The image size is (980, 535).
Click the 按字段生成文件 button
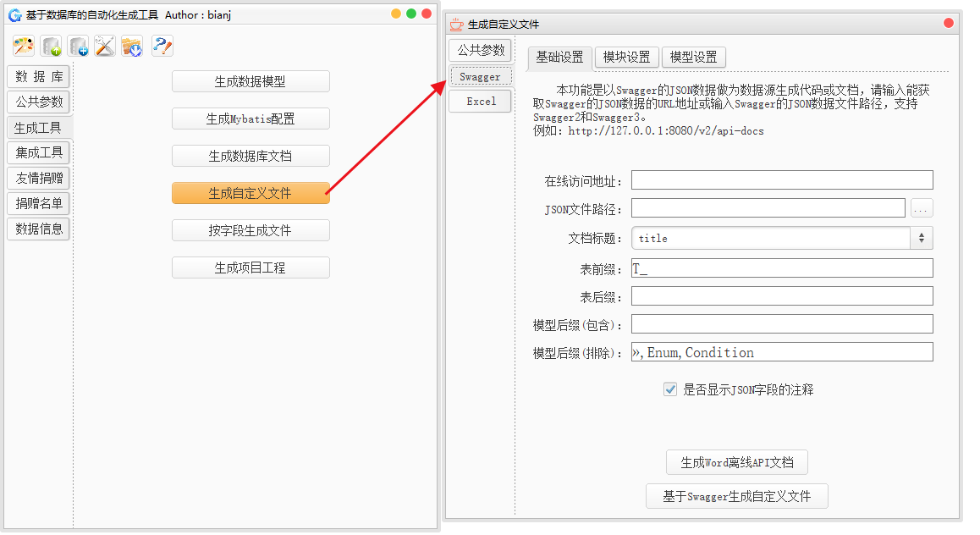[251, 230]
